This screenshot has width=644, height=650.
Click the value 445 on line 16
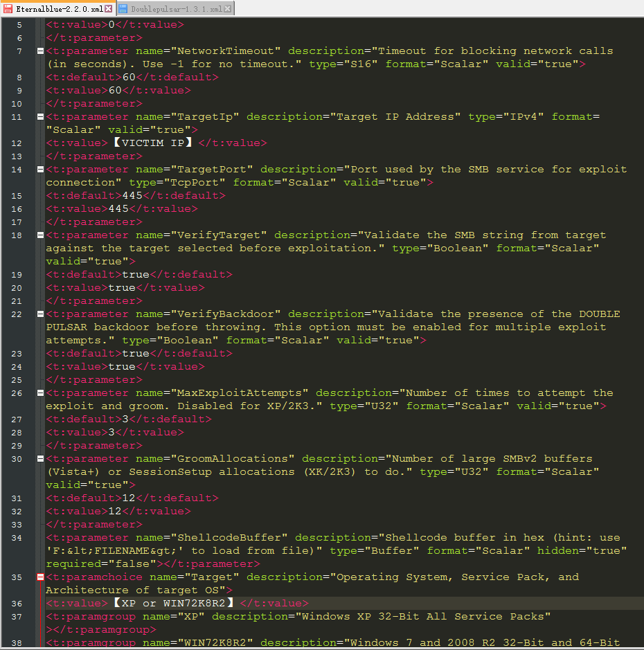pyautogui.click(x=118, y=208)
